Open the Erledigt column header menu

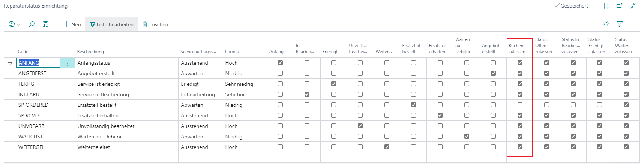point(330,52)
